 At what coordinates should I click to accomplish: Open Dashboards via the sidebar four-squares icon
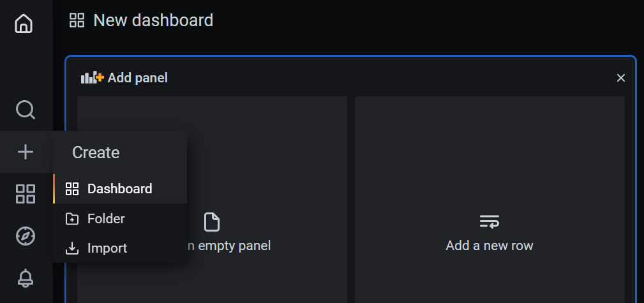click(25, 194)
